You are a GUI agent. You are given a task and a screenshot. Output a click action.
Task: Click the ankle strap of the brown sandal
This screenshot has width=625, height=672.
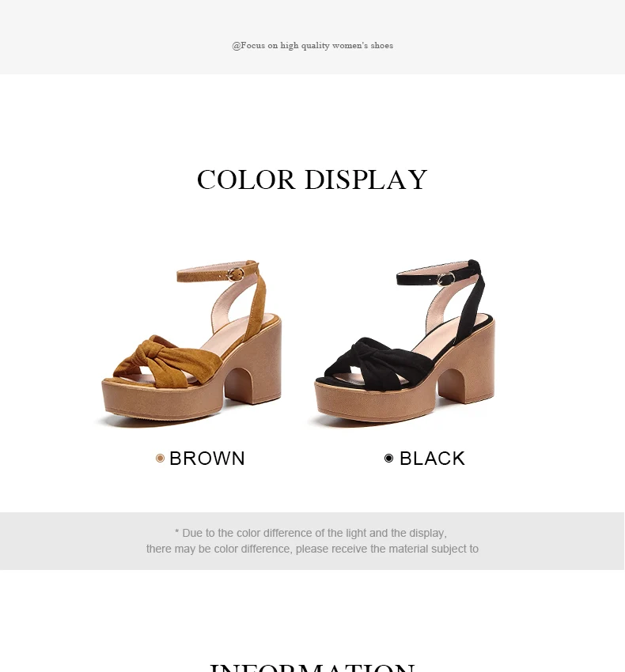pos(217,273)
